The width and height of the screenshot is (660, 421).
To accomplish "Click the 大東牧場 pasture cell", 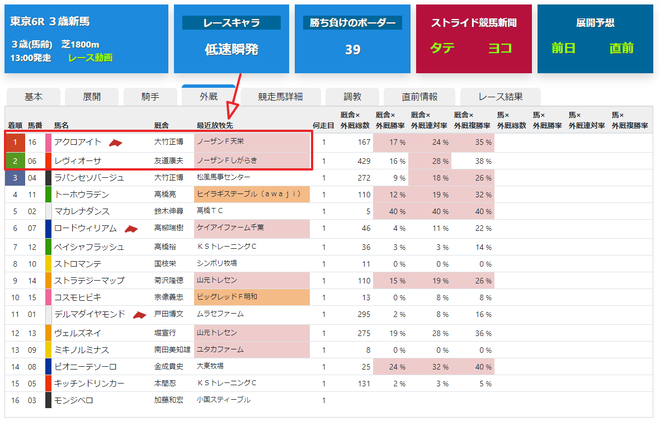I will (252, 366).
